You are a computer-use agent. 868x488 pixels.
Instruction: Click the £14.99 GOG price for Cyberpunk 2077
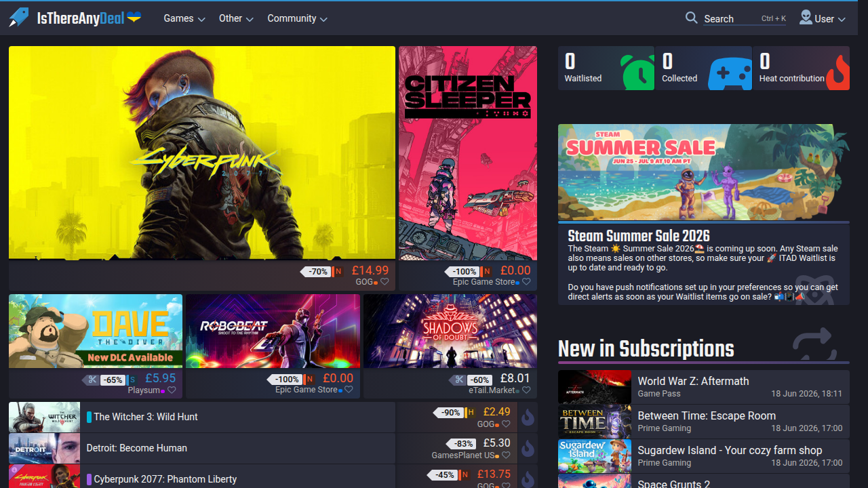point(370,270)
